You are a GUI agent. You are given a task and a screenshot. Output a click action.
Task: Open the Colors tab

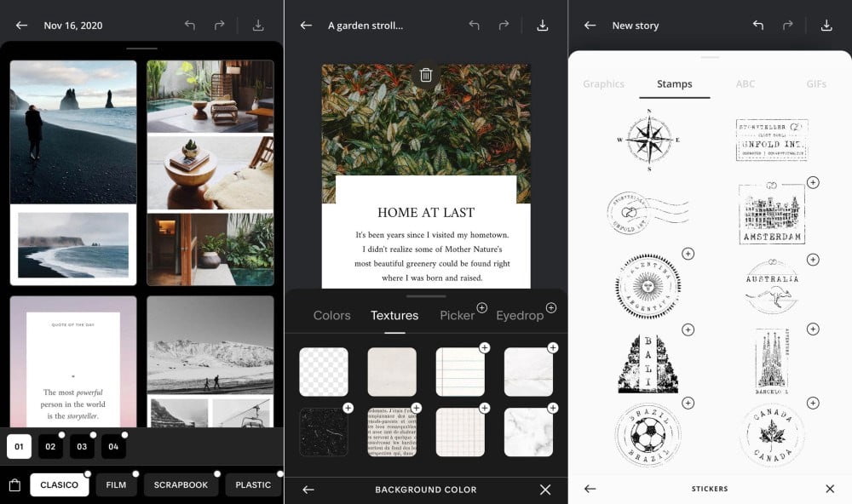pos(331,315)
